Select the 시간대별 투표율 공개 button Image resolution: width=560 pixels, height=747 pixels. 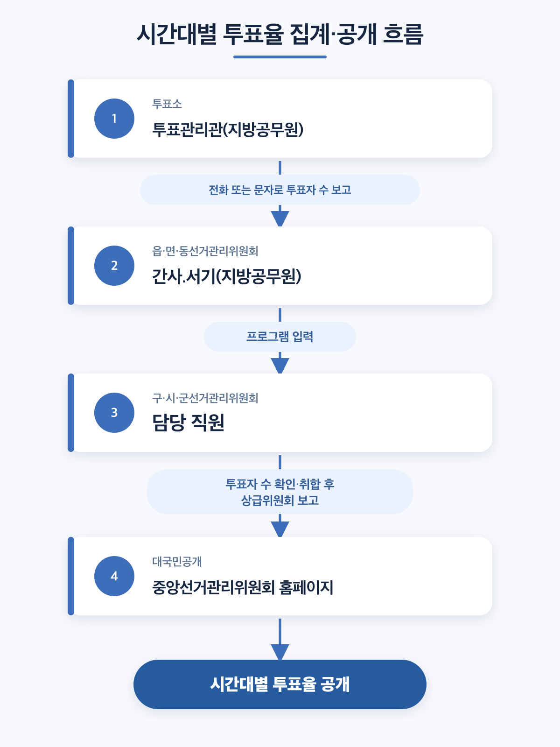[x=280, y=684]
